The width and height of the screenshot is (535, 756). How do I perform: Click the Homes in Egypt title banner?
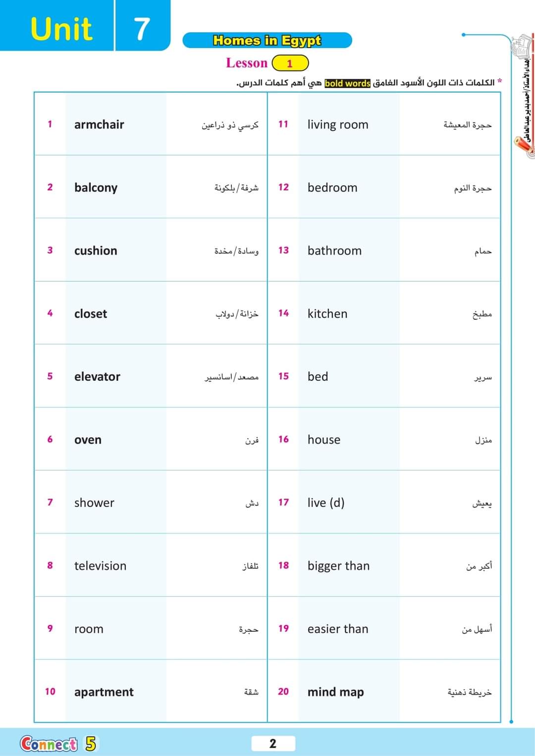click(267, 40)
